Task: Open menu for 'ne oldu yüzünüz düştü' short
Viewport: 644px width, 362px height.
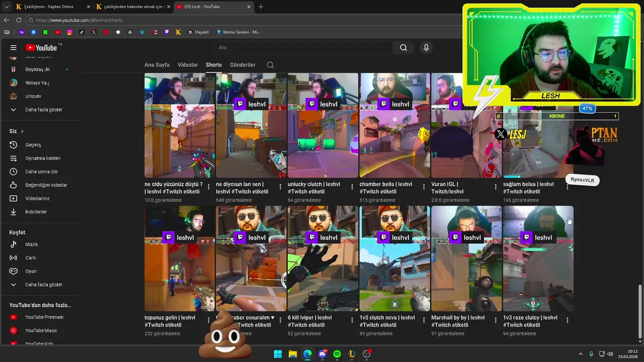Action: click(208, 187)
